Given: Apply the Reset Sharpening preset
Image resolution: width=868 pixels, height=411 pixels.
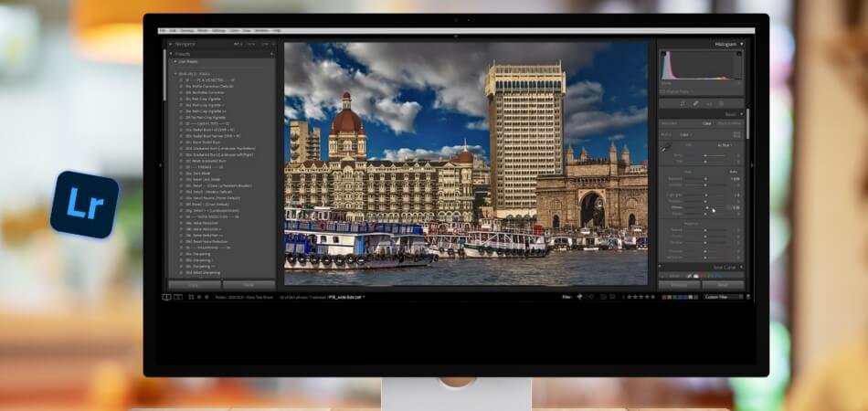Looking at the screenshot, I should pos(203,273).
